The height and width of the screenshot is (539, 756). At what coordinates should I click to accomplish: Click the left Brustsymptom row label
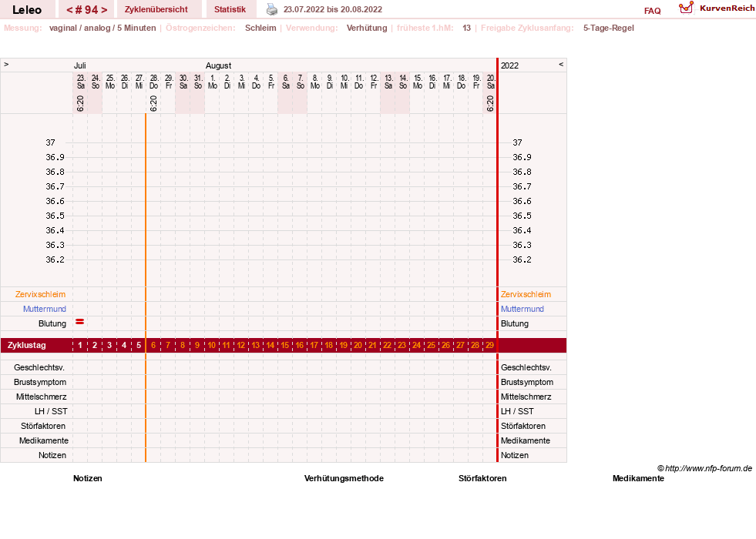coord(40,382)
